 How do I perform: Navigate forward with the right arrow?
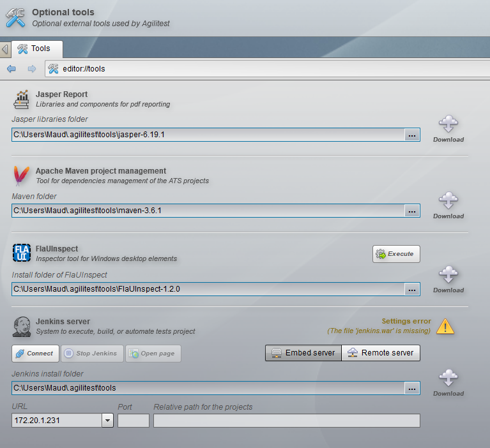(x=32, y=69)
